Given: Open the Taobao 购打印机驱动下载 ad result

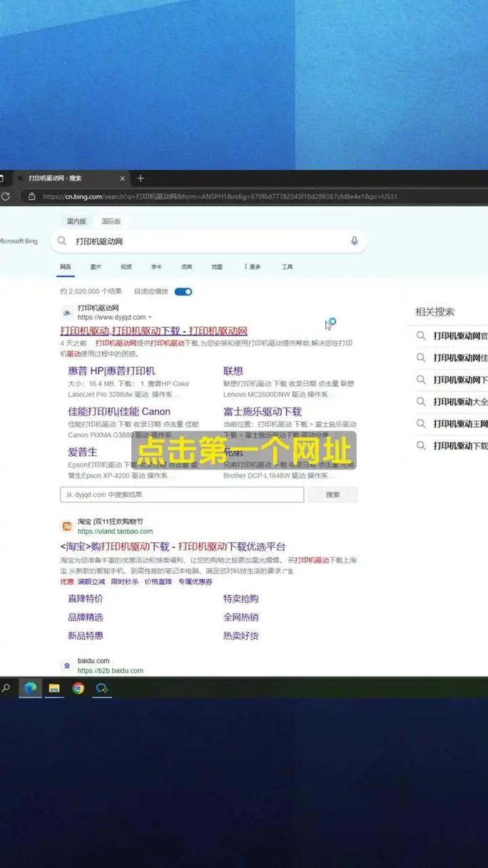Looking at the screenshot, I should click(173, 547).
